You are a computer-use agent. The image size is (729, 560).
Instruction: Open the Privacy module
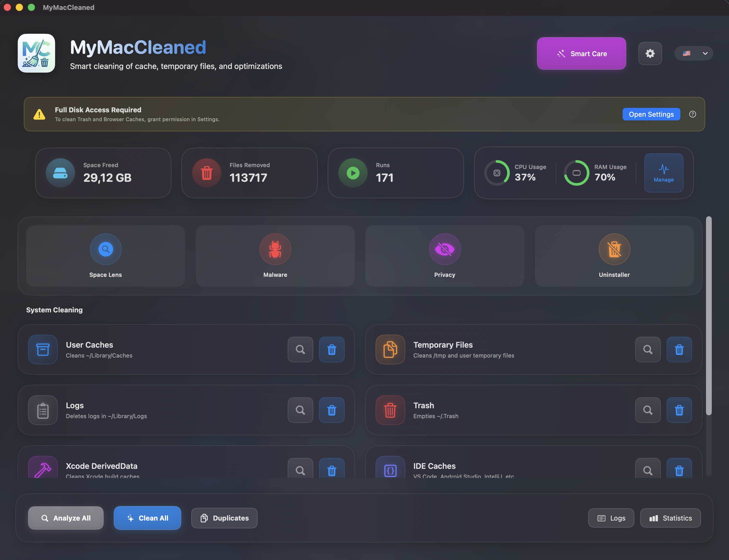[x=444, y=256]
